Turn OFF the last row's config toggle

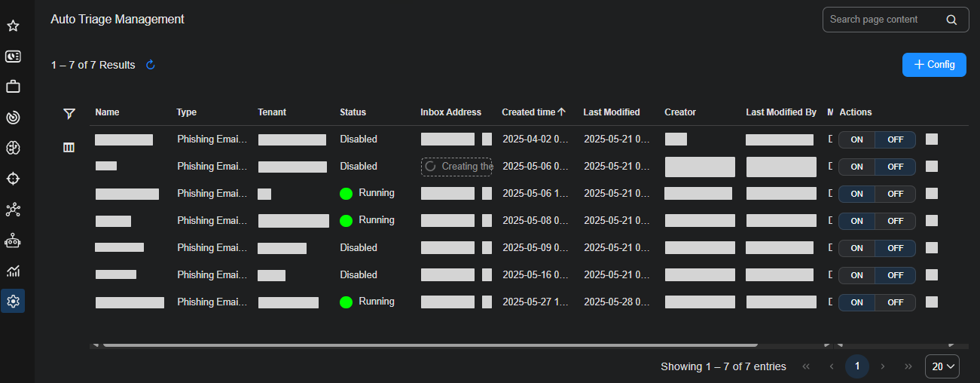pyautogui.click(x=895, y=302)
